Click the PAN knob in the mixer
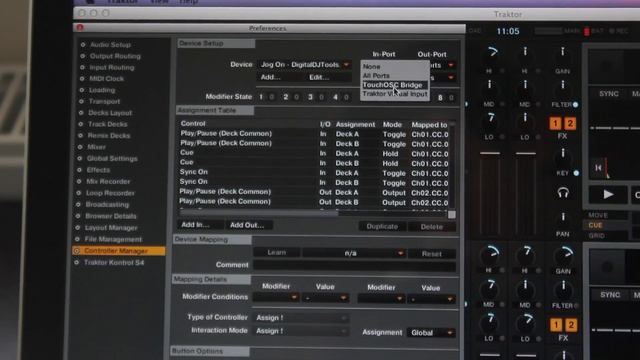This screenshot has width=640, height=360. 563,218
